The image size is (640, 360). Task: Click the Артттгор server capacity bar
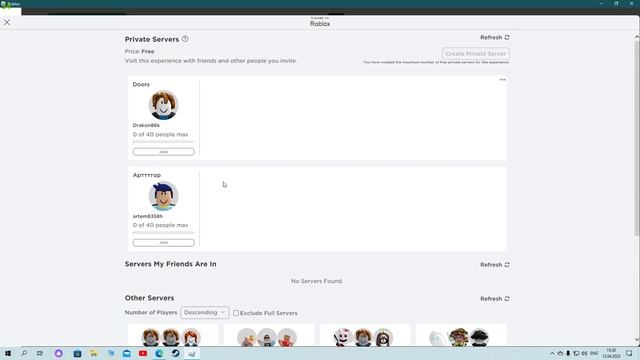tap(163, 233)
